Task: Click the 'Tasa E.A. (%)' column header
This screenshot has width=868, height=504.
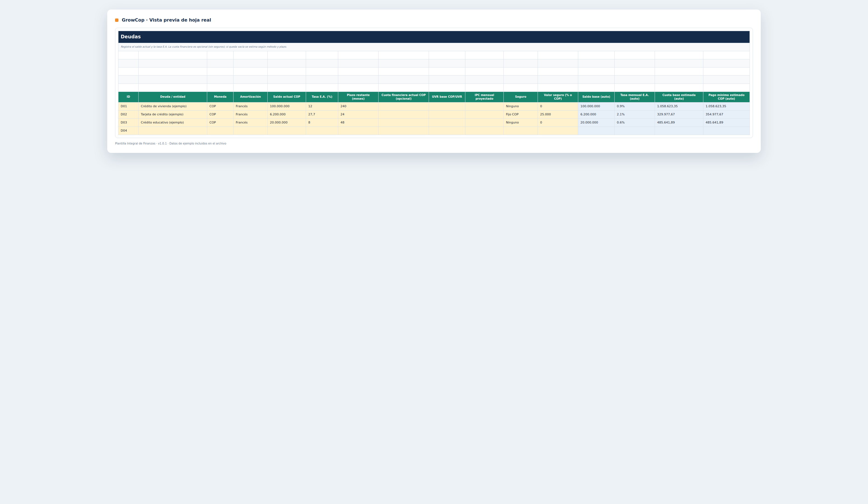Action: tap(322, 97)
